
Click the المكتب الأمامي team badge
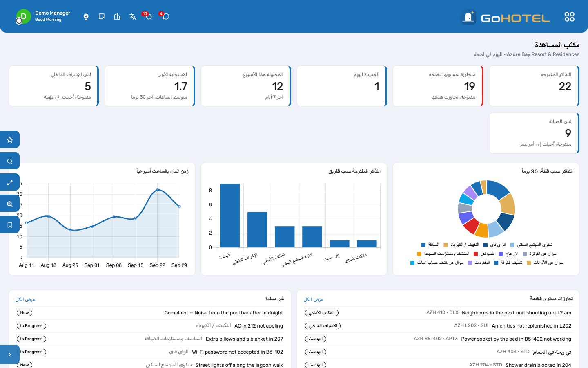pyautogui.click(x=322, y=313)
